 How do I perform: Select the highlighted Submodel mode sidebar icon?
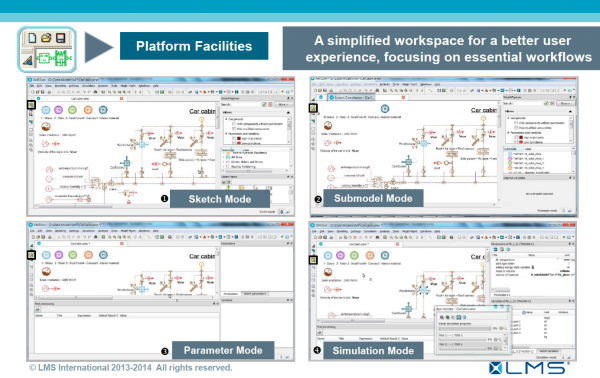tap(313, 108)
